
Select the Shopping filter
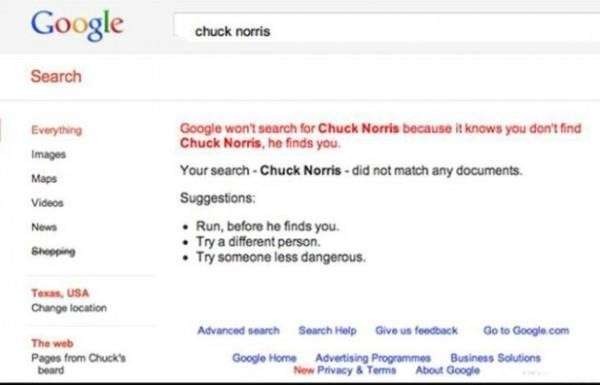pyautogui.click(x=53, y=251)
